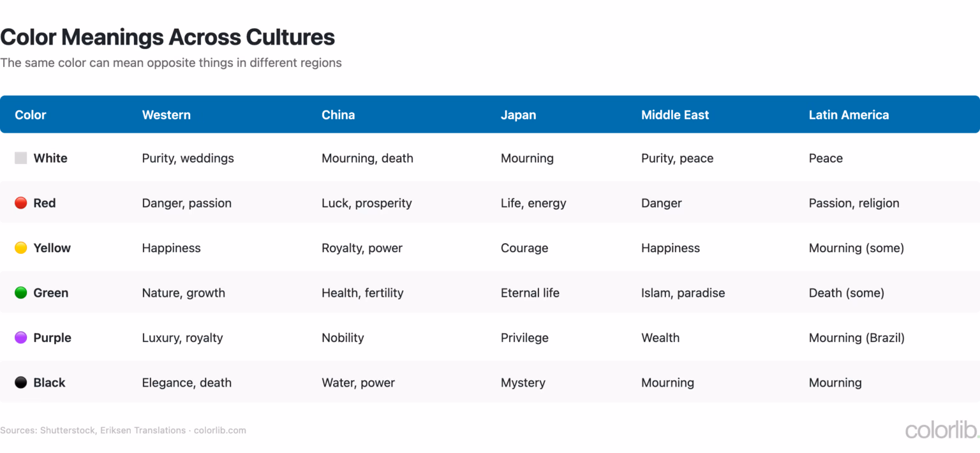Click the Western column header
The height and width of the screenshot is (453, 980).
click(x=167, y=115)
